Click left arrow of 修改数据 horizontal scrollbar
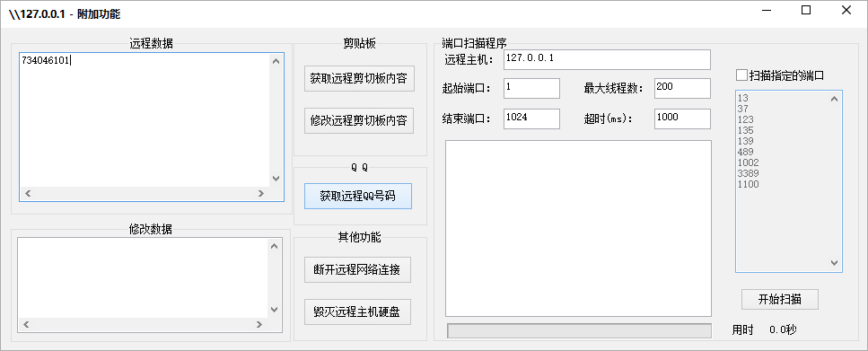868x351 pixels. [x=25, y=324]
